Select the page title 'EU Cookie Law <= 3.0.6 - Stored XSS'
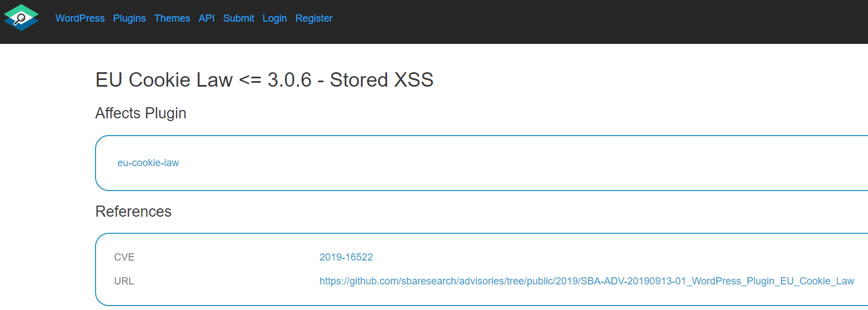The width and height of the screenshot is (868, 310). point(264,80)
